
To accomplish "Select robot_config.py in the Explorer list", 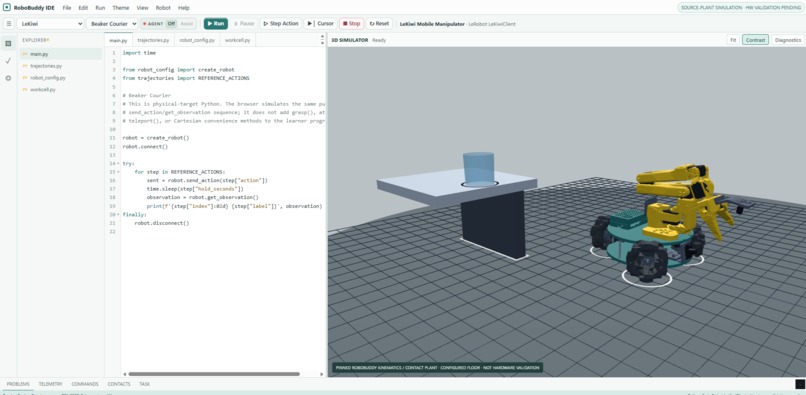I will [60, 78].
